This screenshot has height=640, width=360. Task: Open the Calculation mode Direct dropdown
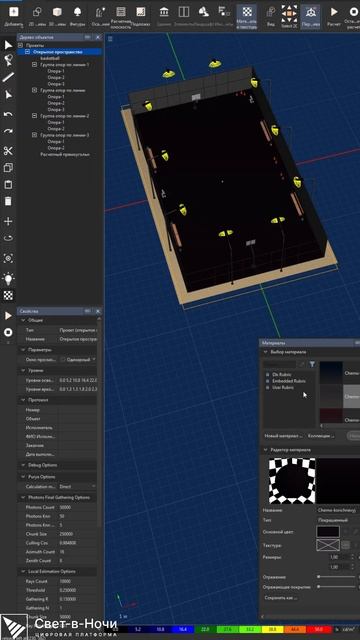pos(77,487)
